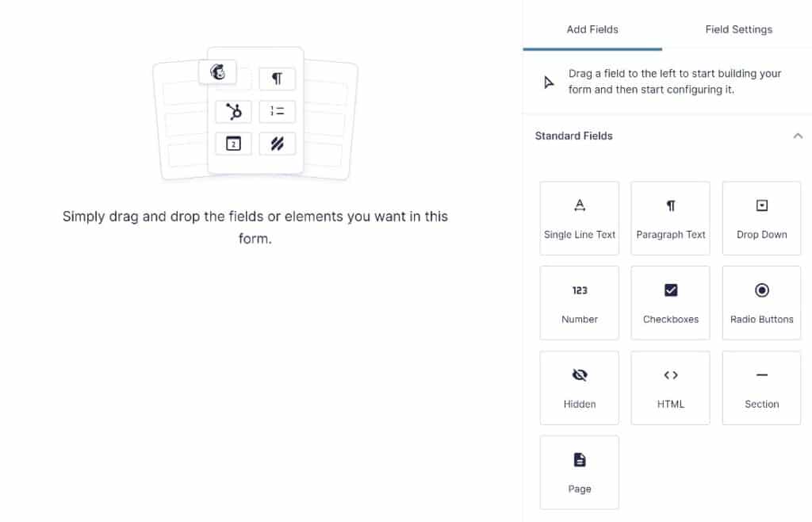Insert a Section break field

coord(760,387)
